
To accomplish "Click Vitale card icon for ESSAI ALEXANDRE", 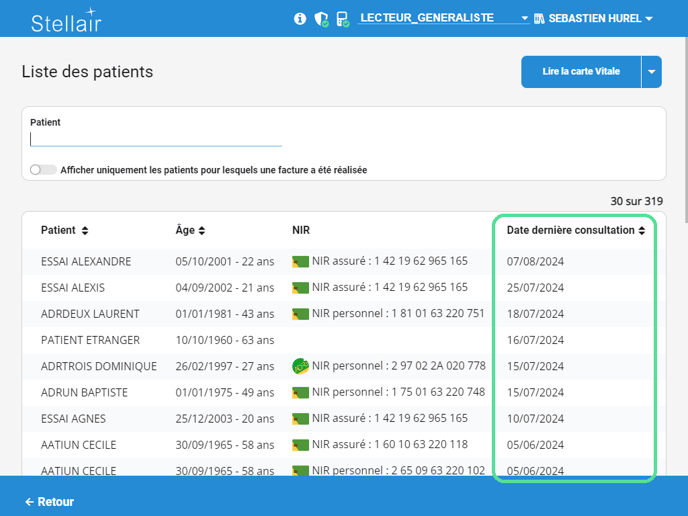I will point(300,262).
